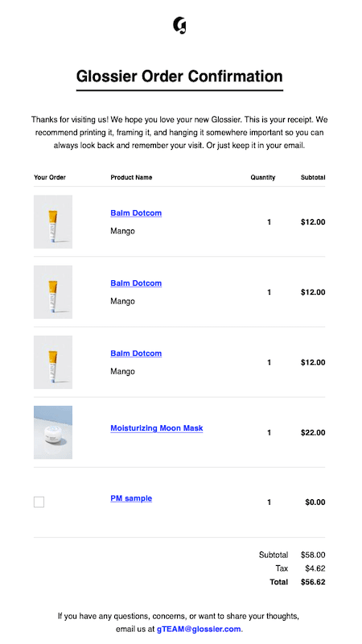Click the Total $56.62 amount
The image size is (362, 644).
[x=313, y=582]
